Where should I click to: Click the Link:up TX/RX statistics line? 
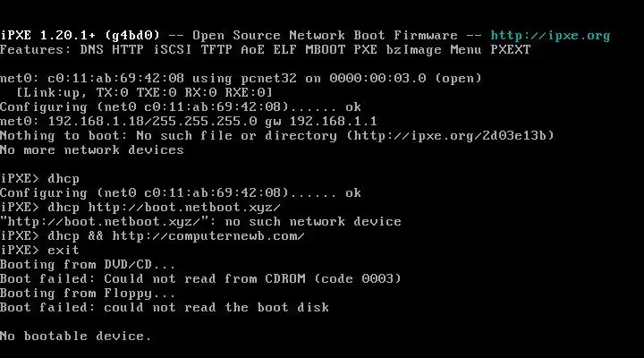144,92
